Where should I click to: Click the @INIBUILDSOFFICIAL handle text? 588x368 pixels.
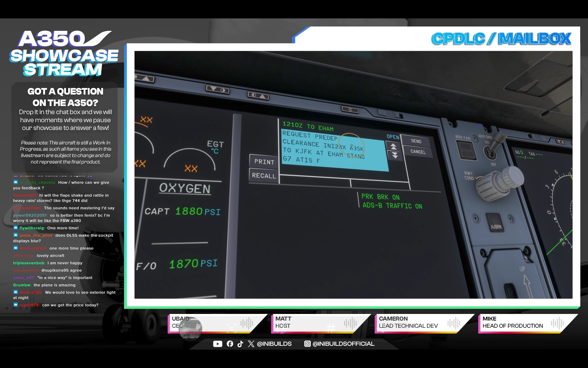point(343,344)
